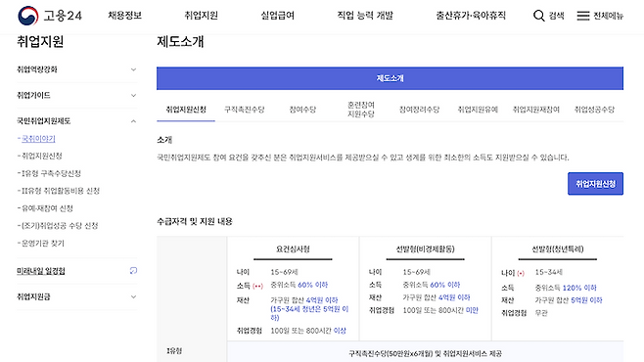This screenshot has width=644, height=362.
Task: Select the 취업지원신청 tab
Action: (186, 110)
